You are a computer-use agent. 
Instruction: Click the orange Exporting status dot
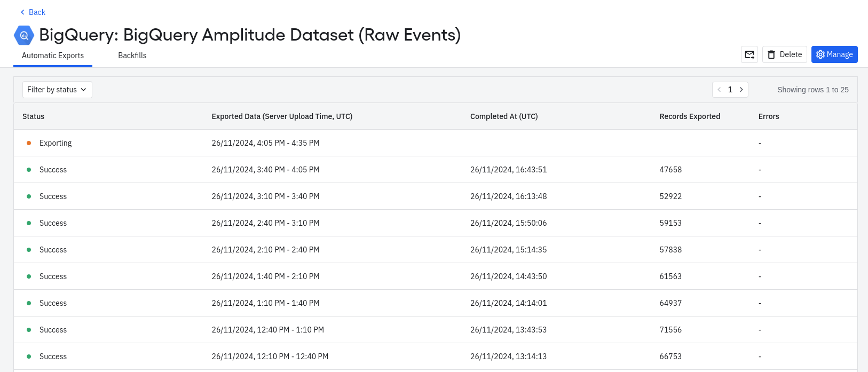29,143
